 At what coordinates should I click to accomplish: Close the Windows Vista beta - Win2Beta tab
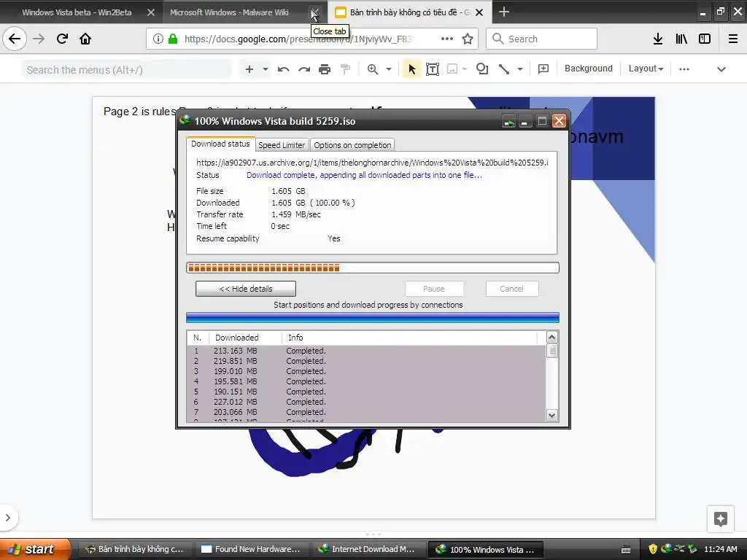(151, 12)
